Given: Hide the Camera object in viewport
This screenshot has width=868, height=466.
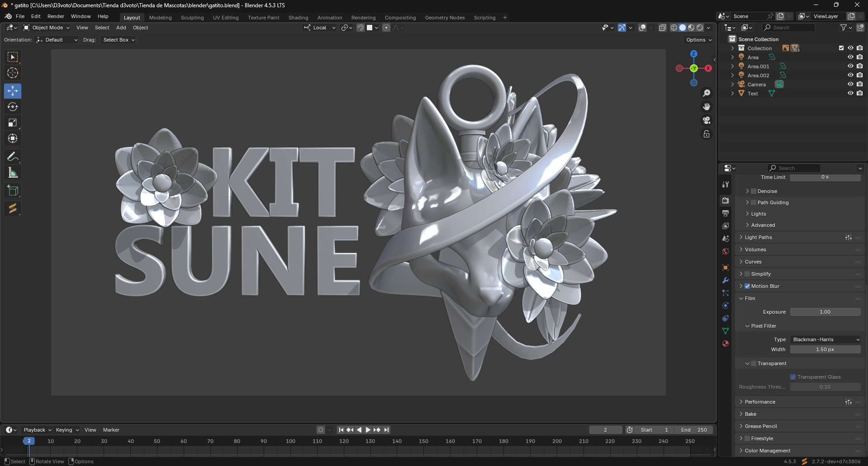Looking at the screenshot, I should (850, 85).
